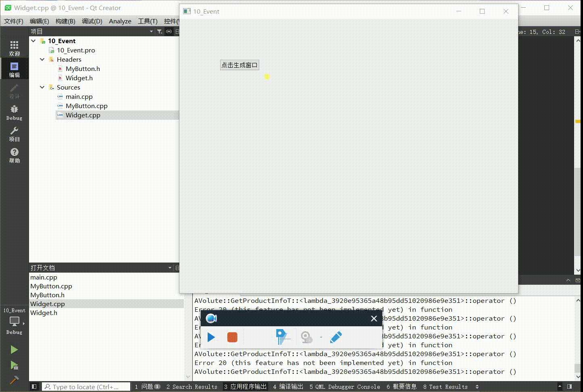
Task: Open the 1 问题 output pane
Action: coord(147,387)
